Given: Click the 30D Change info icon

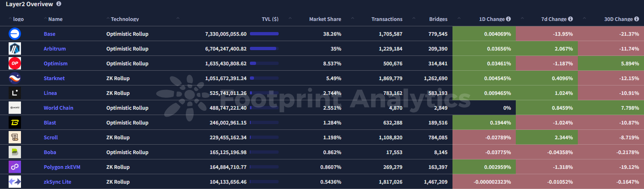Looking at the screenshot, I should click(636, 19).
